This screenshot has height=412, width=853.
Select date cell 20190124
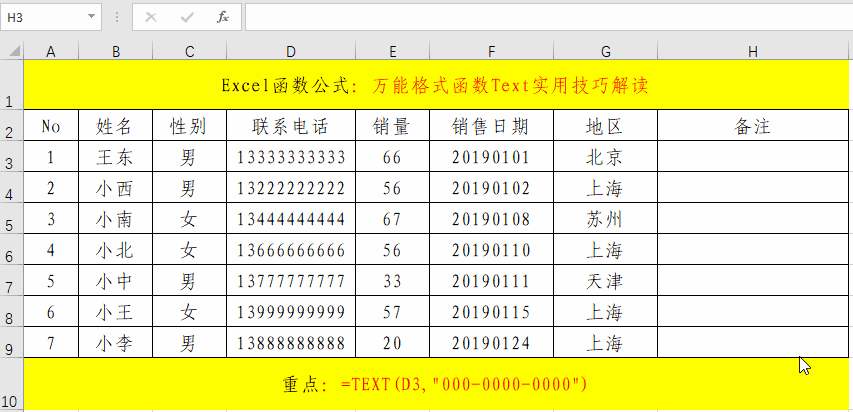491,342
